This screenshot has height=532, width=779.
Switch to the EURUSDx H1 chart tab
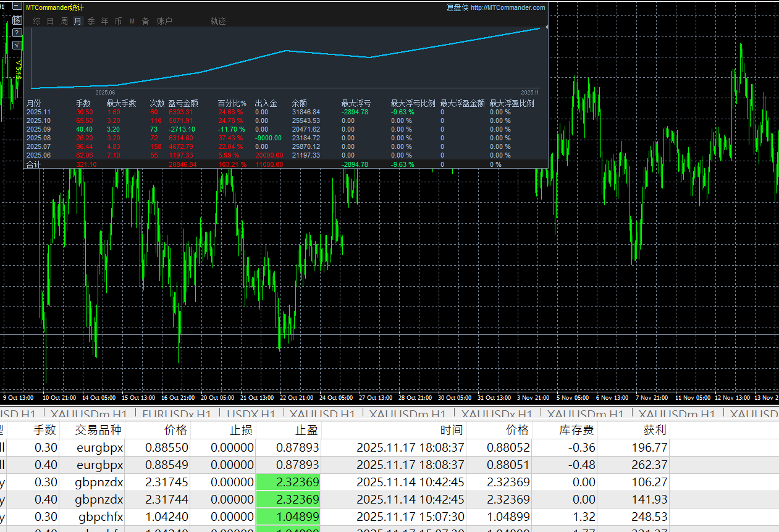[177, 414]
